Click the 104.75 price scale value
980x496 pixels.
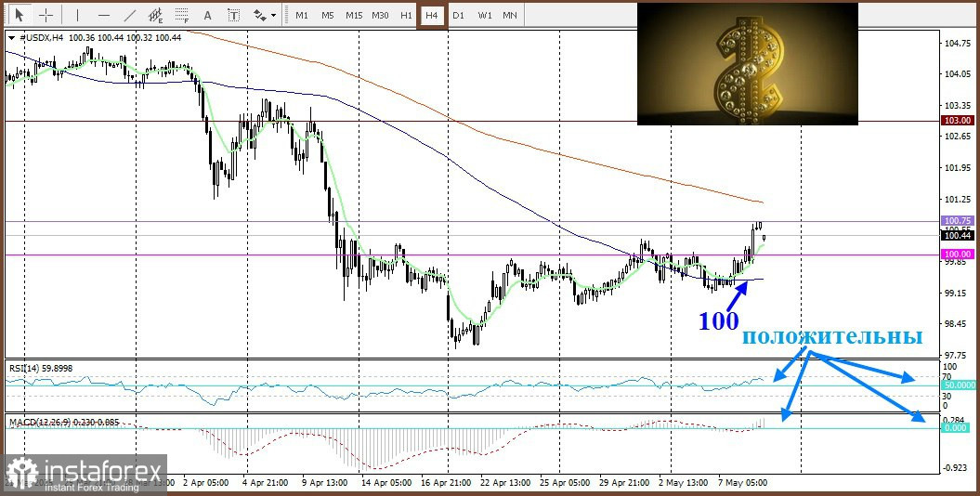[x=958, y=43]
